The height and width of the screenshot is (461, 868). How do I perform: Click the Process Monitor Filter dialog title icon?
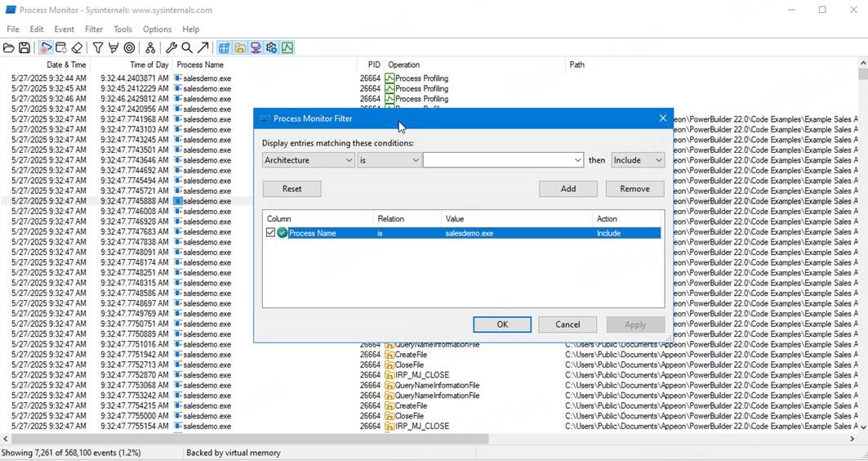[265, 119]
